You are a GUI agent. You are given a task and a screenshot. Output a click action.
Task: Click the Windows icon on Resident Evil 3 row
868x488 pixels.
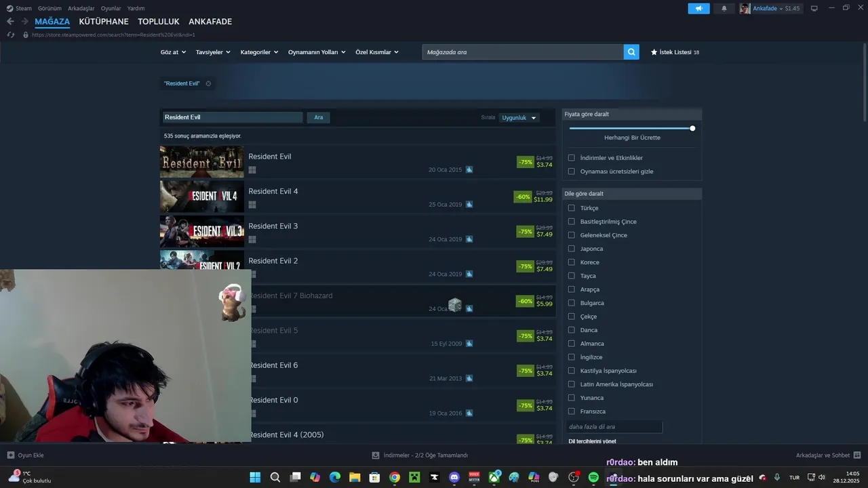(x=252, y=239)
